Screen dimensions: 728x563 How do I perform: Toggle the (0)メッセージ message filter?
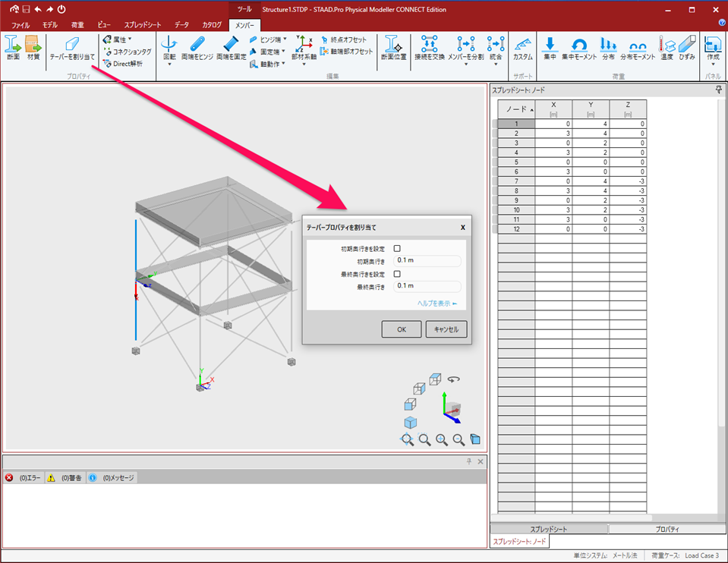[x=112, y=477]
